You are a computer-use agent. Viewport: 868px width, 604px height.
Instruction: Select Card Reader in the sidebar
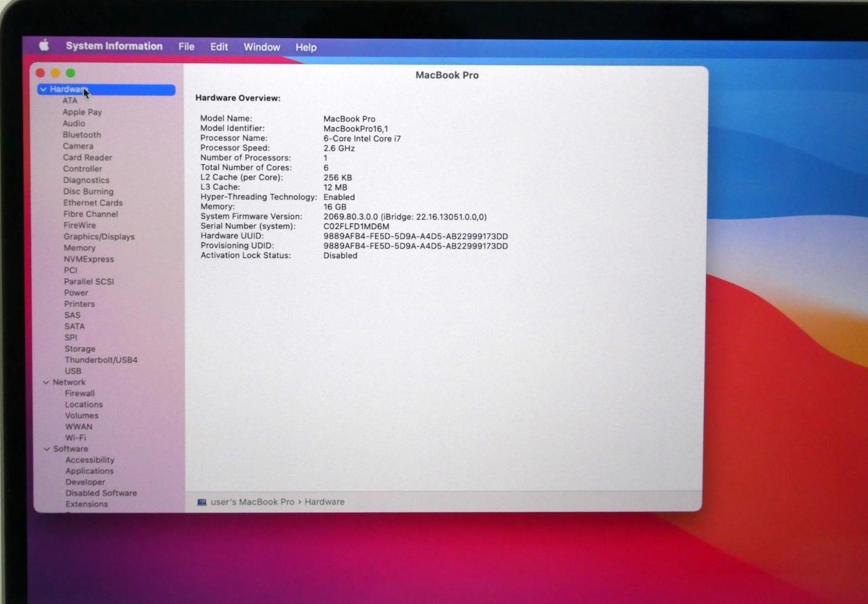click(x=87, y=157)
